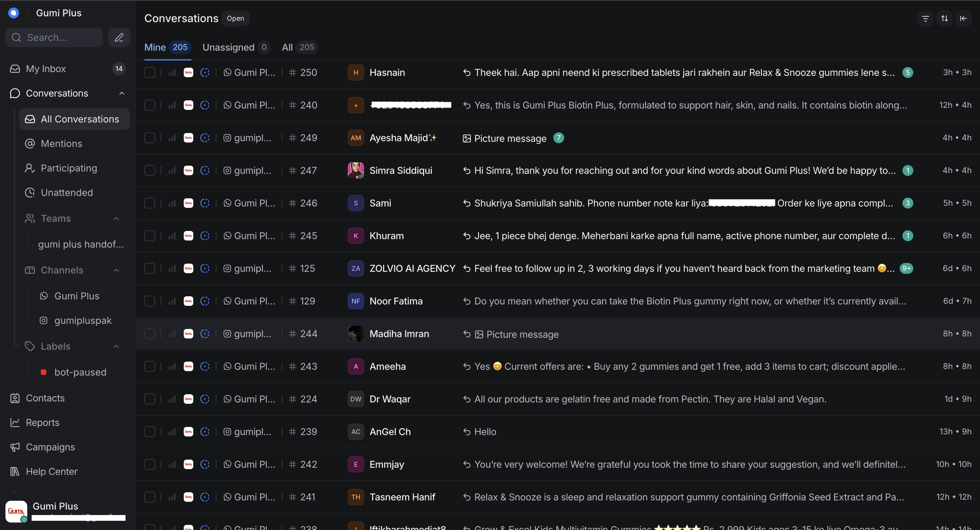
Task: Select the checkbox for ZOLVIO AI AGENCY row
Action: tap(149, 268)
